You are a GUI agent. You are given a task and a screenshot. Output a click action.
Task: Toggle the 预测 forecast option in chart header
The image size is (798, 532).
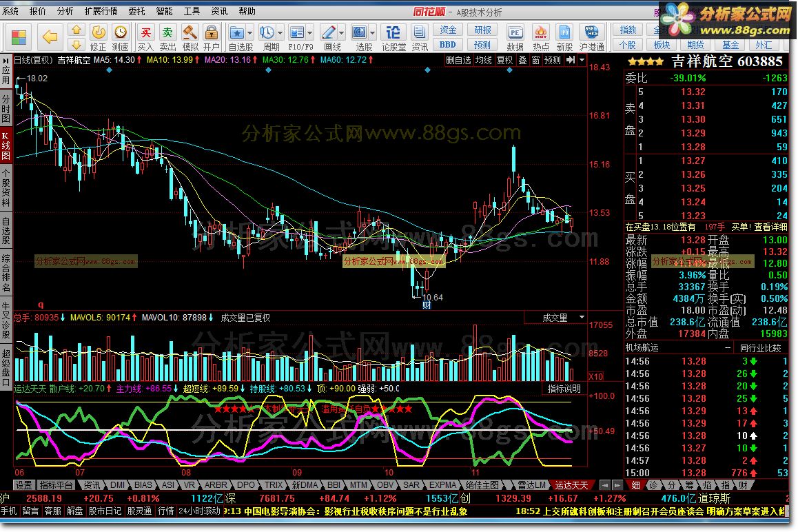click(553, 60)
